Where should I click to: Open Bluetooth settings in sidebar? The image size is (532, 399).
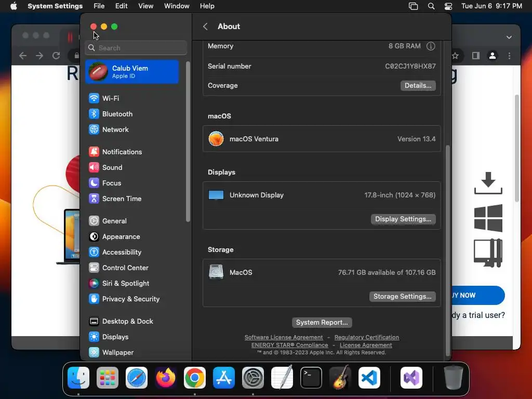pos(111,114)
